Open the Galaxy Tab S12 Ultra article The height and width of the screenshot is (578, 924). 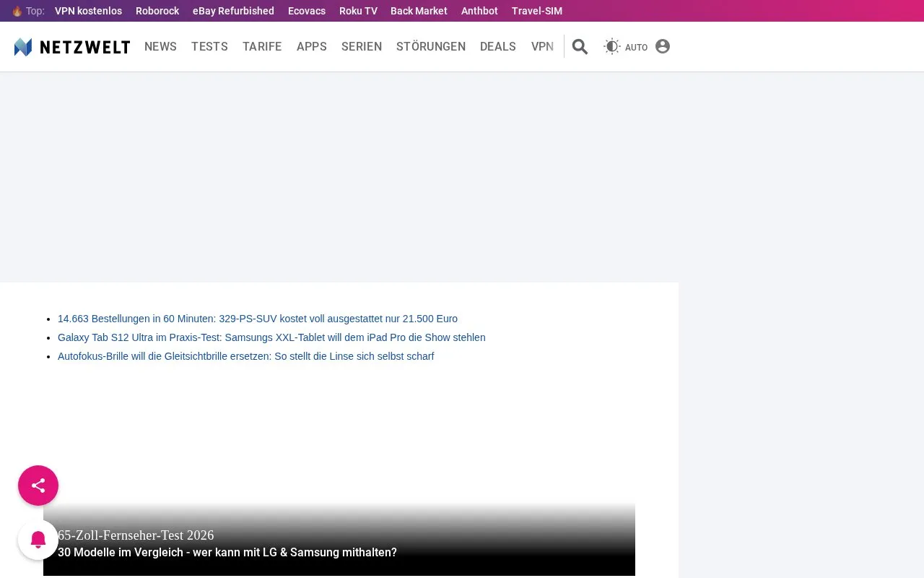tap(271, 337)
